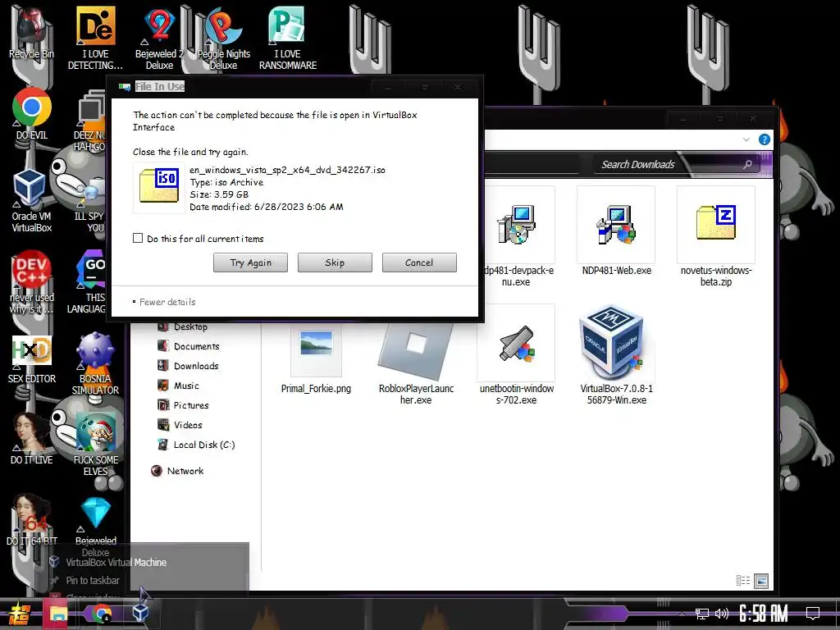
Task: Click the Try Again button
Action: 250,262
